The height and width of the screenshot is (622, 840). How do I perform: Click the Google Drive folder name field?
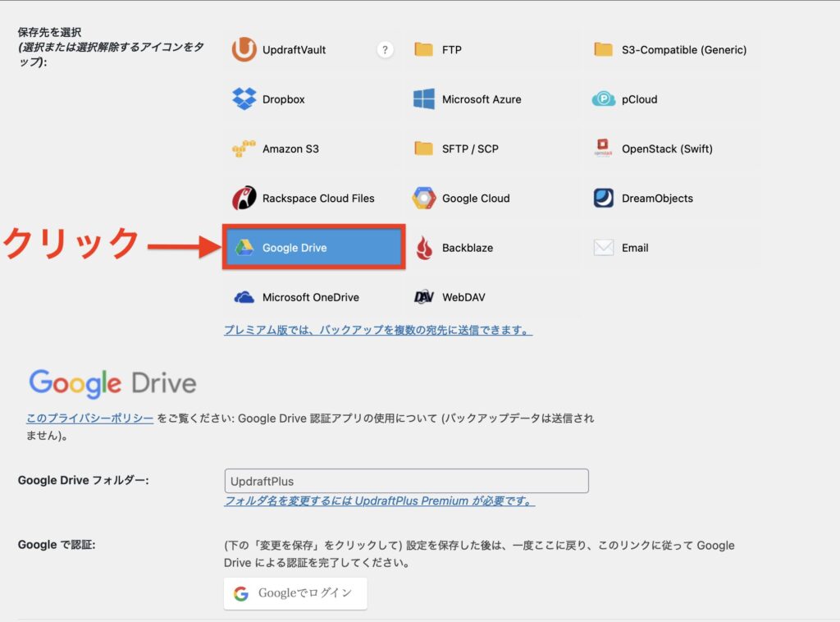(406, 481)
